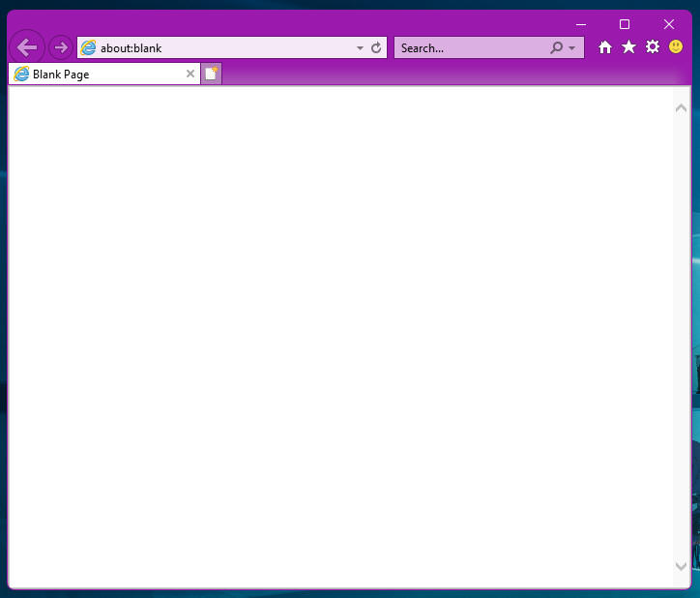This screenshot has height=598, width=700.
Task: Expand the search provider dropdown arrow
Action: 571,47
